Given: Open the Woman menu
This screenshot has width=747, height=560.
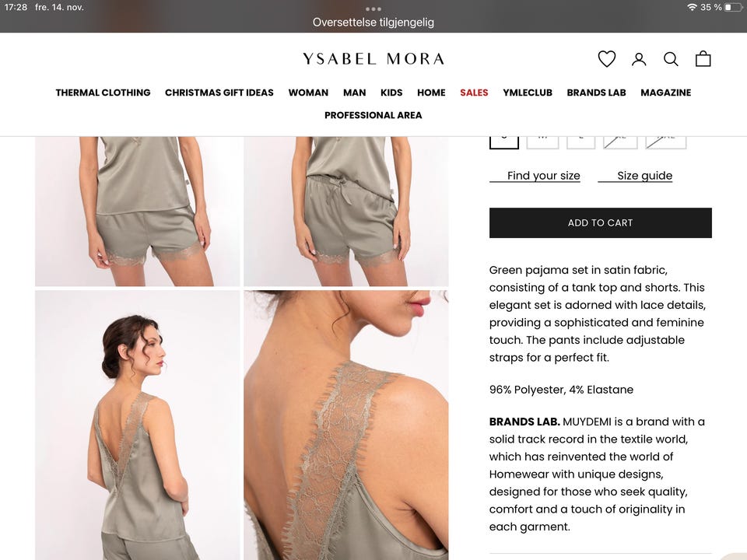Looking at the screenshot, I should (308, 93).
